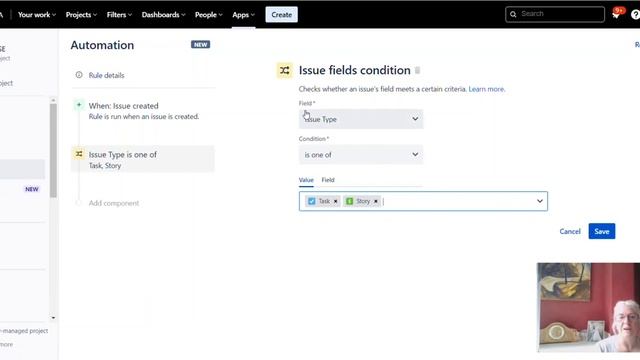Click the NEW badge next to Automation
The width and height of the screenshot is (640, 360).
pos(200,44)
